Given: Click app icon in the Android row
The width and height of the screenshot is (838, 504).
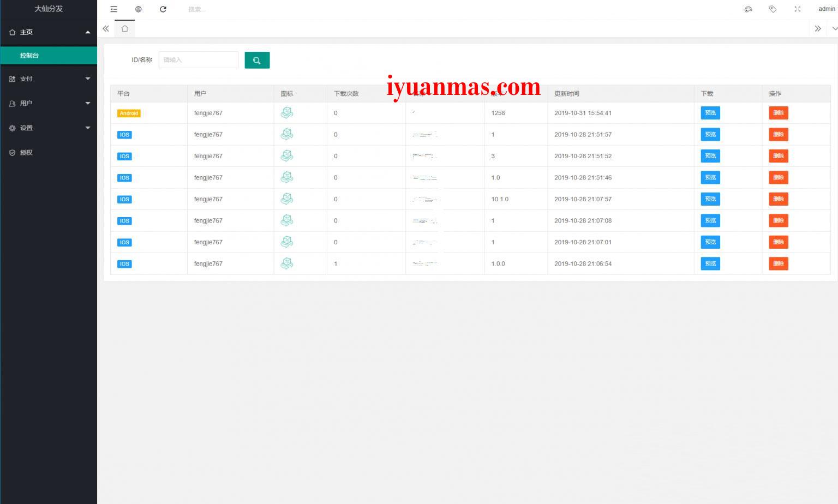Looking at the screenshot, I should (x=287, y=113).
